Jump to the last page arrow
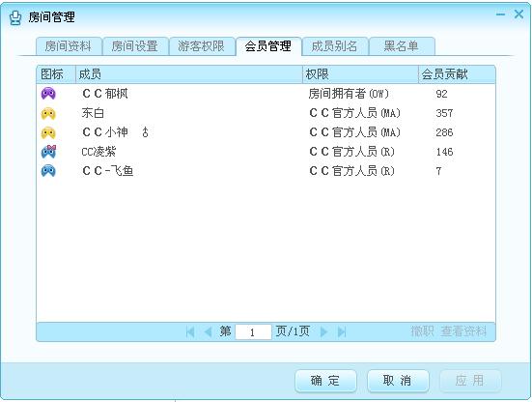 [x=342, y=331]
